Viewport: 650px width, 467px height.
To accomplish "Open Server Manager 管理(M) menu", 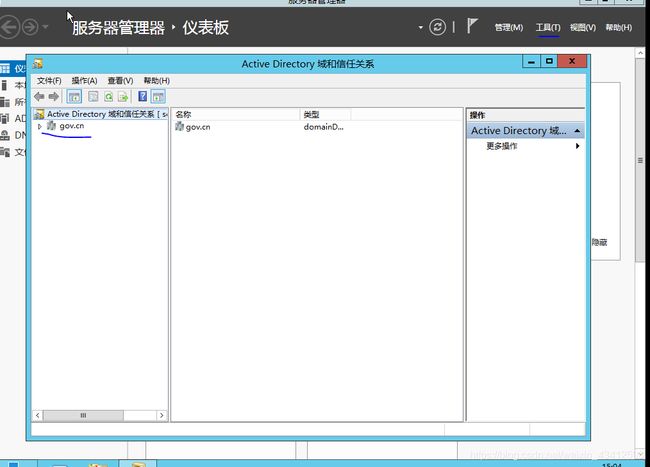I will tap(509, 27).
